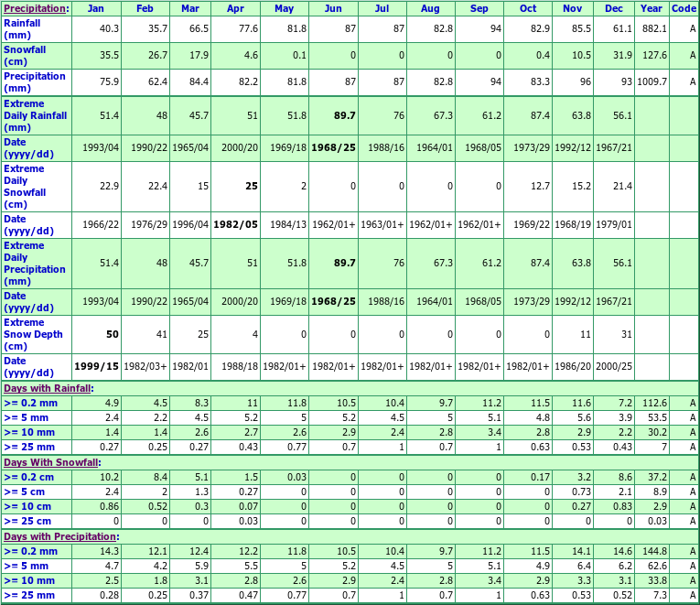Select the Rainfall (mm) row label
The height and width of the screenshot is (605, 700).
[x=22, y=29]
